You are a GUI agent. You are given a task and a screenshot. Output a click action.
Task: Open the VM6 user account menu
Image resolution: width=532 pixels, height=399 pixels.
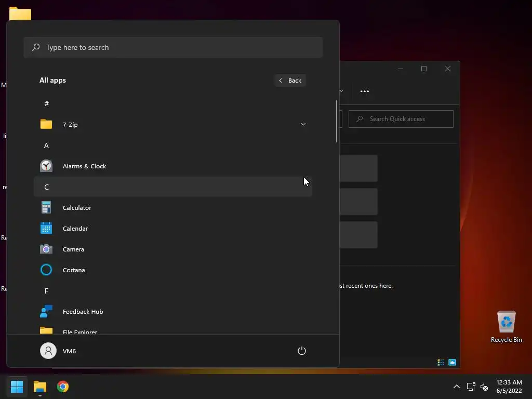(58, 351)
